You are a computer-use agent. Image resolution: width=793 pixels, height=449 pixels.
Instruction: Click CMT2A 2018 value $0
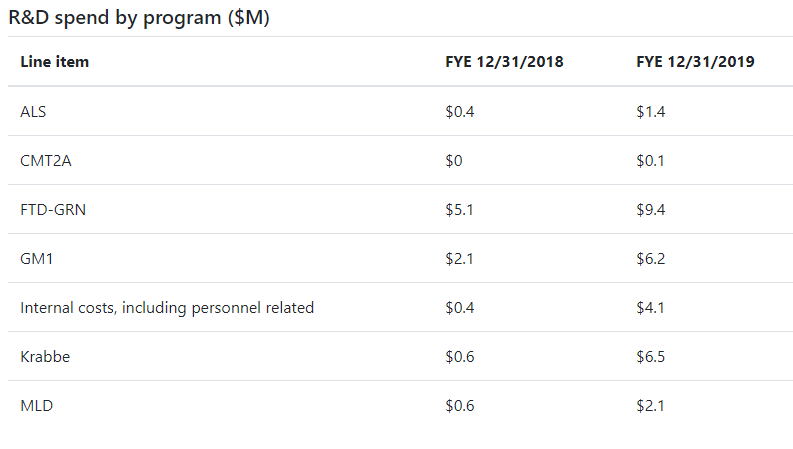pos(454,161)
